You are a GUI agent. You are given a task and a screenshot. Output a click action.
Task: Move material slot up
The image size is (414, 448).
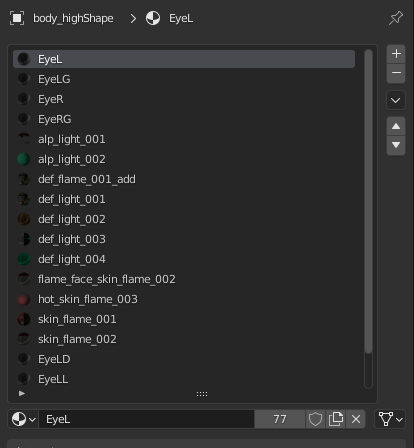(x=396, y=126)
